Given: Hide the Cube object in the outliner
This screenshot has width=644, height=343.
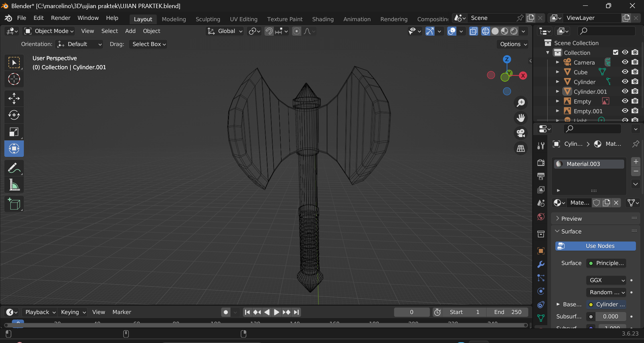Looking at the screenshot, I should (625, 72).
